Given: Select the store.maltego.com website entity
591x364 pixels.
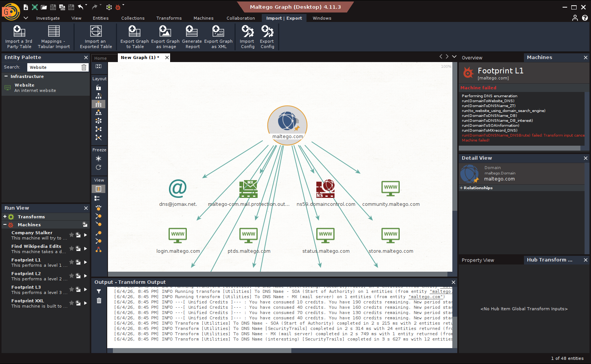Looking at the screenshot, I should tap(391, 240).
